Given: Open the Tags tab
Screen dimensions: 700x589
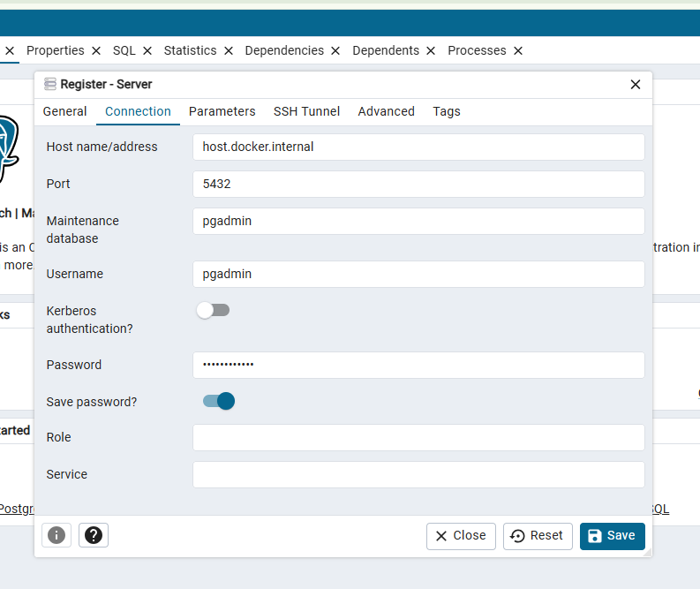Looking at the screenshot, I should click(x=446, y=111).
